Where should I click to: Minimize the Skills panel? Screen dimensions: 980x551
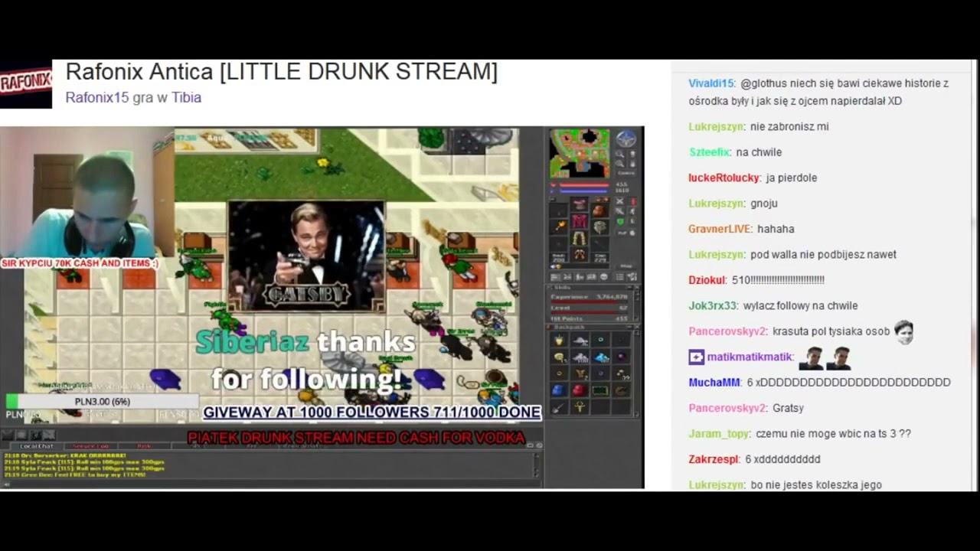pos(629,287)
